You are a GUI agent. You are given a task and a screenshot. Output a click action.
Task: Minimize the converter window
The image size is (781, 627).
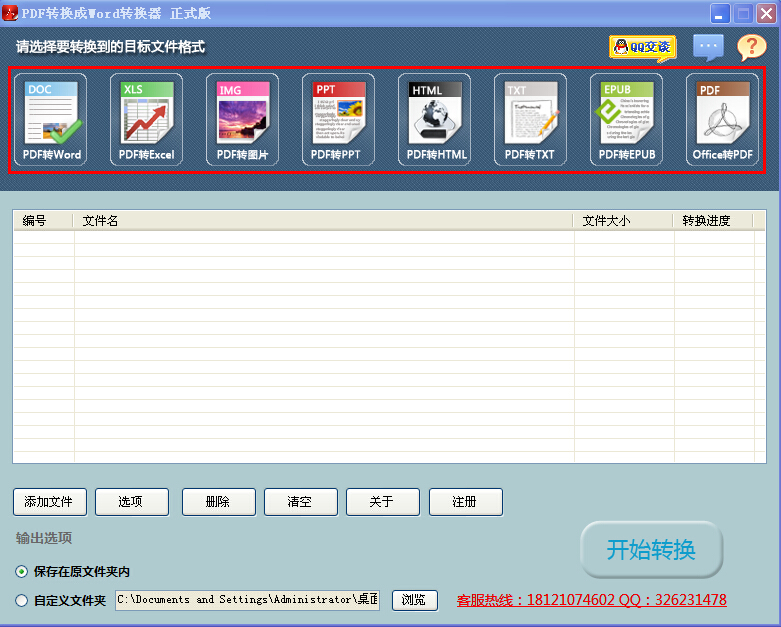coord(720,13)
